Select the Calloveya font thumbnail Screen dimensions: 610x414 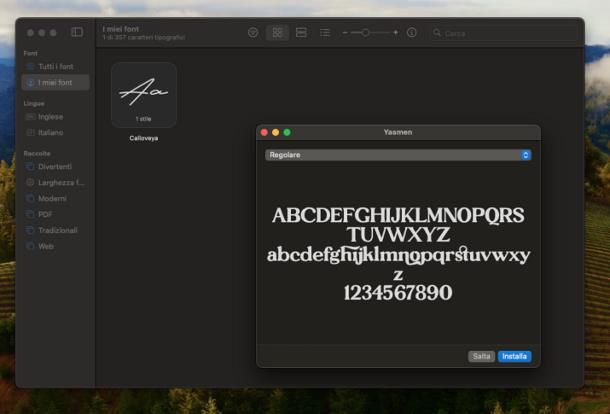pyautogui.click(x=144, y=95)
